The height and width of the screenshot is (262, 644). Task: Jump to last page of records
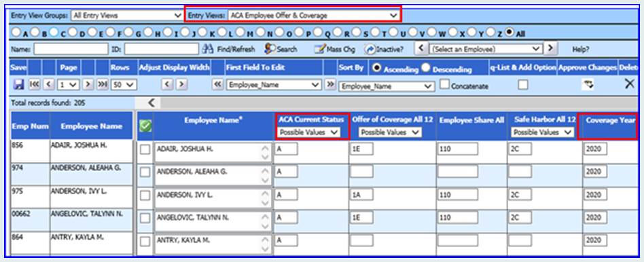[102, 85]
